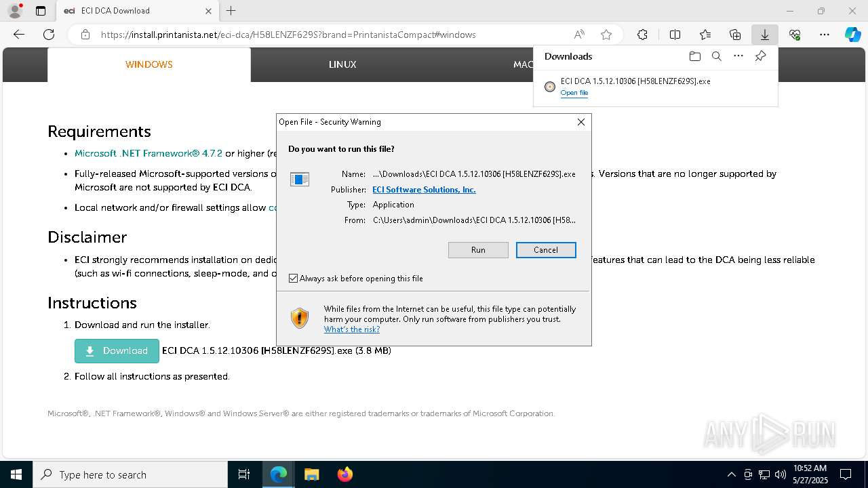Open Browser essentials heart icon
868x488 pixels.
795,35
